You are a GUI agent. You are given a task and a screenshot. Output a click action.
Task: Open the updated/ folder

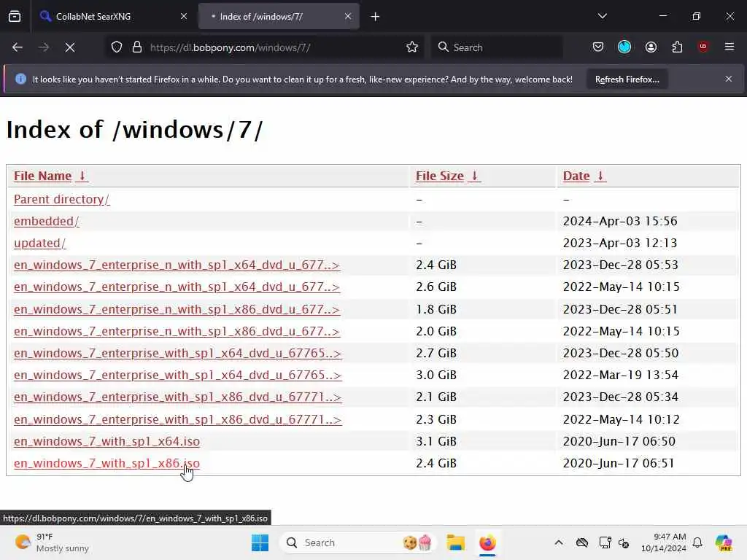[x=39, y=244]
